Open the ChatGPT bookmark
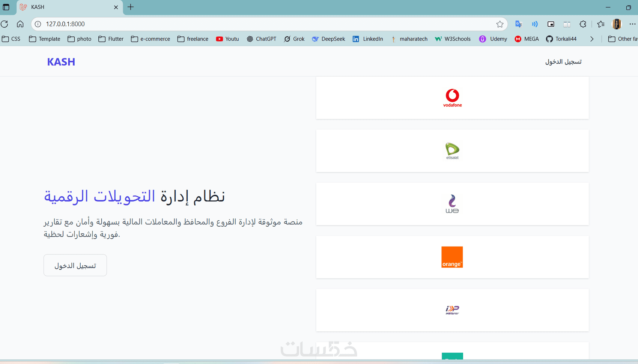 [x=262, y=39]
